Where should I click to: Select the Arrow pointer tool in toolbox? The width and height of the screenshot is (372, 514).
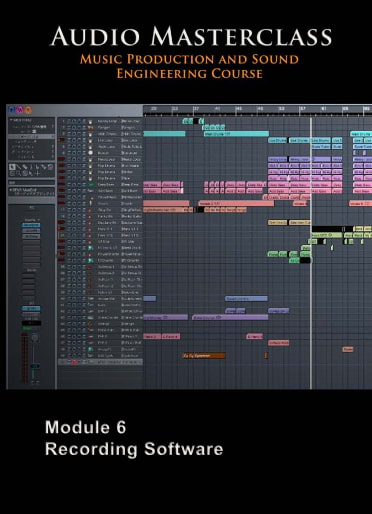[x=12, y=167]
